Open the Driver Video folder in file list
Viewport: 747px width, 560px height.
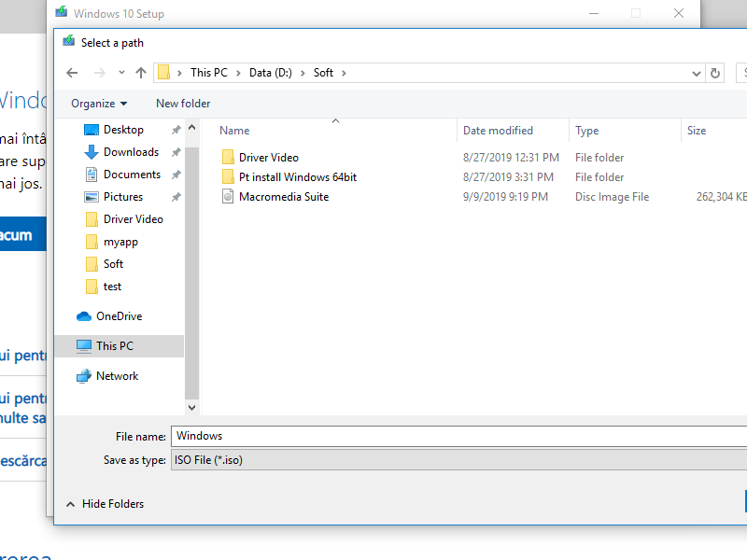(269, 157)
